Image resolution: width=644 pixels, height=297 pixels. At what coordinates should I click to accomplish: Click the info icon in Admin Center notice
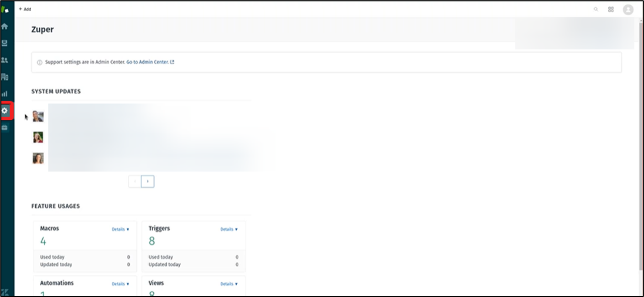coord(40,62)
